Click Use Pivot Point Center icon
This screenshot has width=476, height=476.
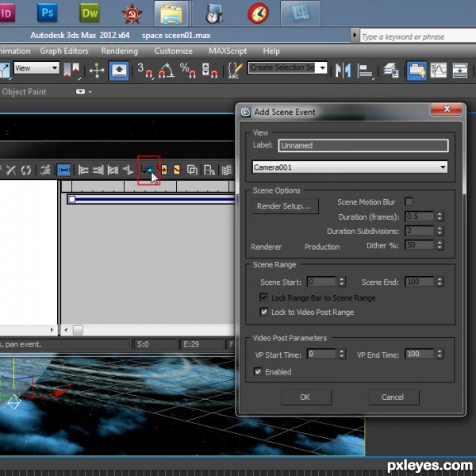point(72,71)
